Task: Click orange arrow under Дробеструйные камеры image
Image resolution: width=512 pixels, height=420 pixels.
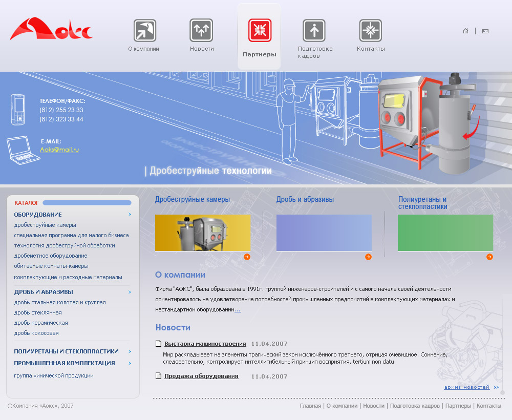Action: (247, 257)
